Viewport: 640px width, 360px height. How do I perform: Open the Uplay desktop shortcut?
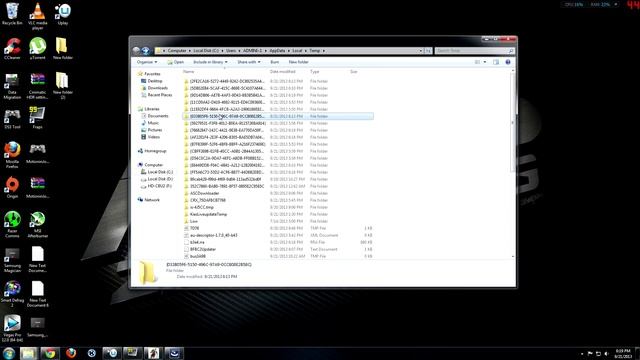tap(62, 14)
